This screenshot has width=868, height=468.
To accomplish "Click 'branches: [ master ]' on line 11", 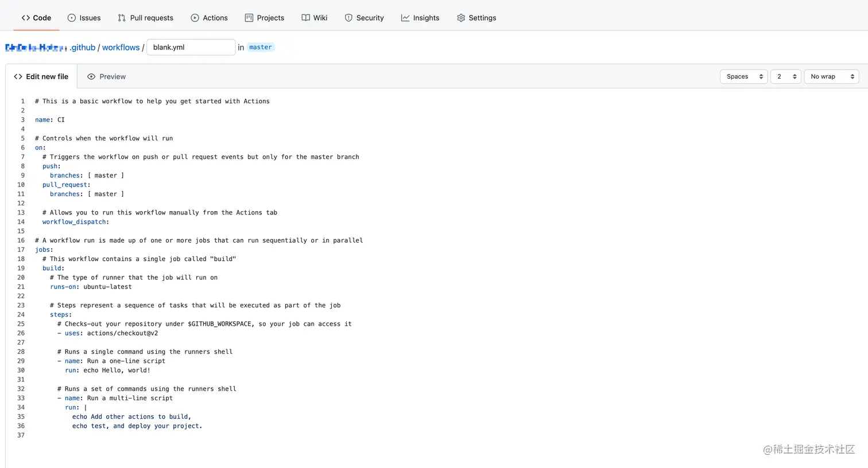I will tap(87, 194).
